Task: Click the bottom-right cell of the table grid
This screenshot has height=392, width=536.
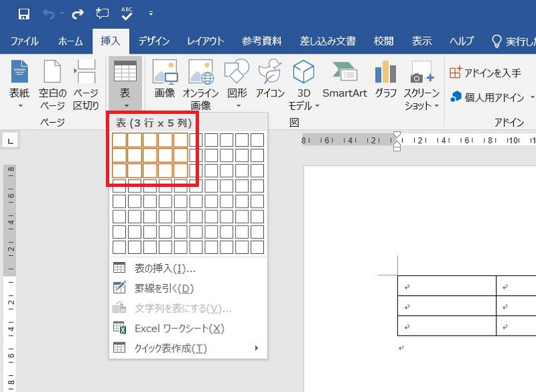Action: pyautogui.click(x=257, y=247)
